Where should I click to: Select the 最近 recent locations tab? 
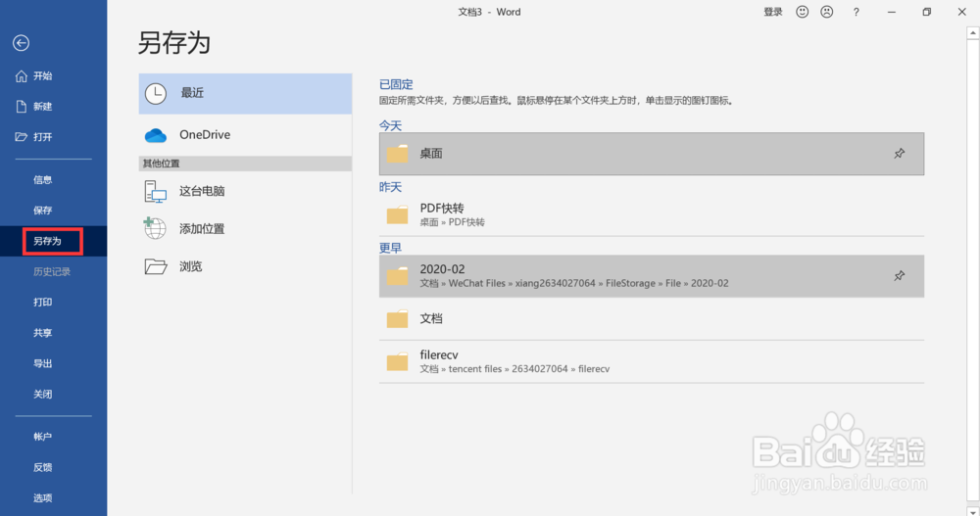point(245,93)
